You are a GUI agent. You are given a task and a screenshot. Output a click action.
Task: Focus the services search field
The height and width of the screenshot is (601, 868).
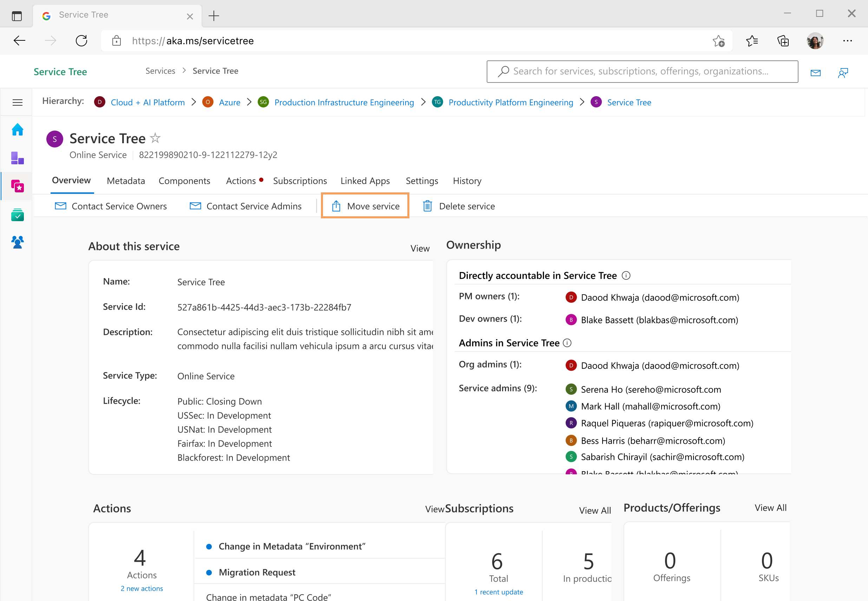tap(642, 72)
